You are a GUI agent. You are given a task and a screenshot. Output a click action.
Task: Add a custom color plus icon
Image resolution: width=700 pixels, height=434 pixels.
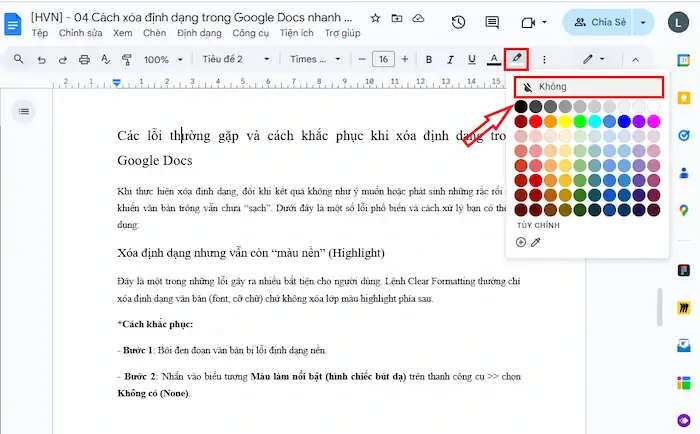click(x=521, y=242)
